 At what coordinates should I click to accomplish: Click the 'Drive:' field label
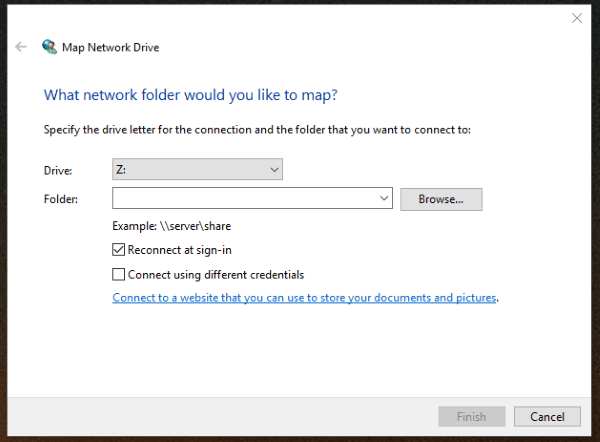(58, 171)
